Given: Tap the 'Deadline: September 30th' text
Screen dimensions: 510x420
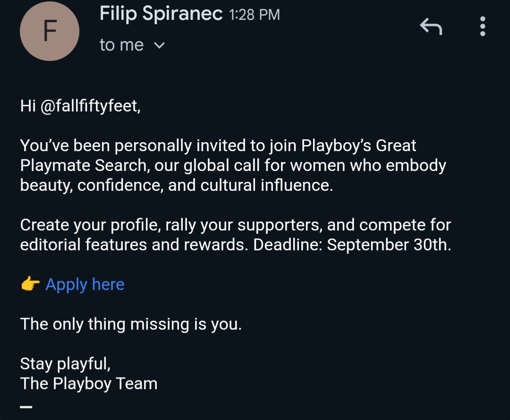Looking at the screenshot, I should coord(352,245).
